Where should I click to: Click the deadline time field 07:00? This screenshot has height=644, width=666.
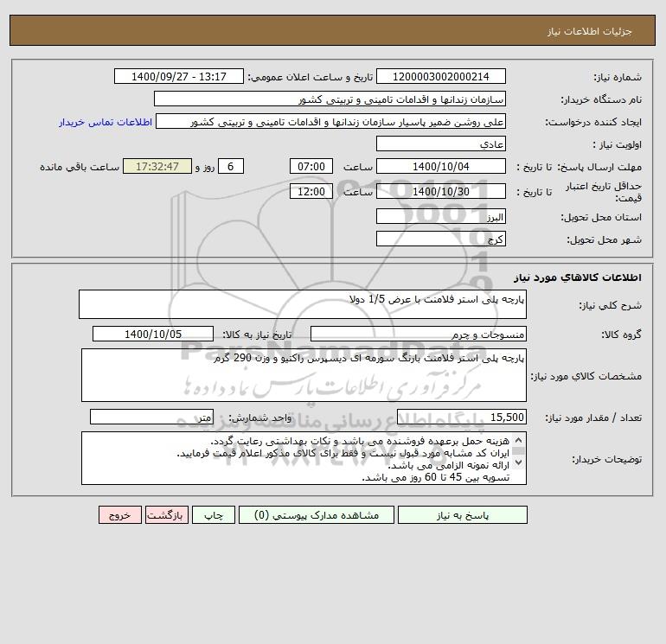pyautogui.click(x=311, y=167)
